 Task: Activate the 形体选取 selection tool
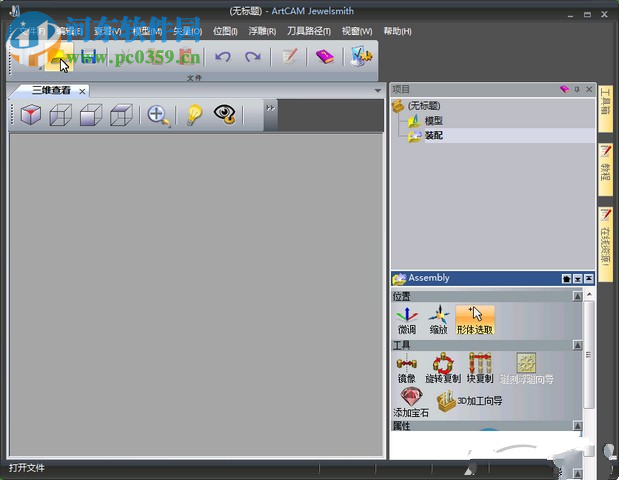pos(475,320)
